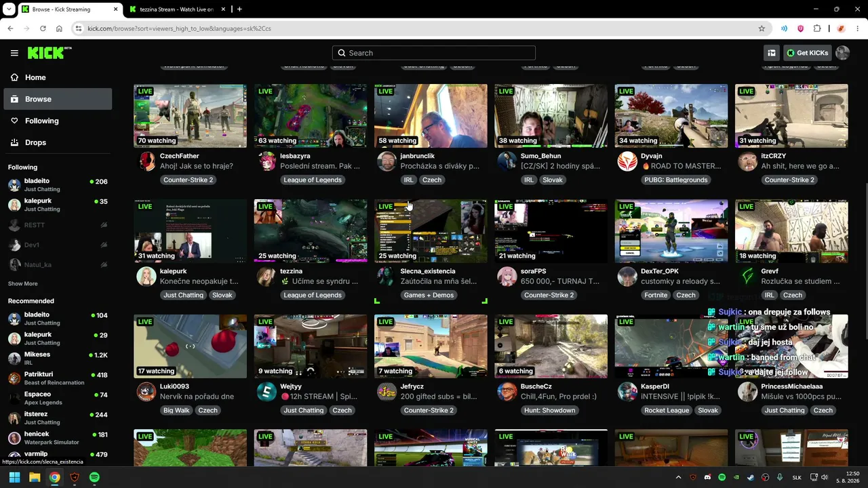Bookmark this page with the star icon
This screenshot has width=868, height=488.
coord(762,28)
